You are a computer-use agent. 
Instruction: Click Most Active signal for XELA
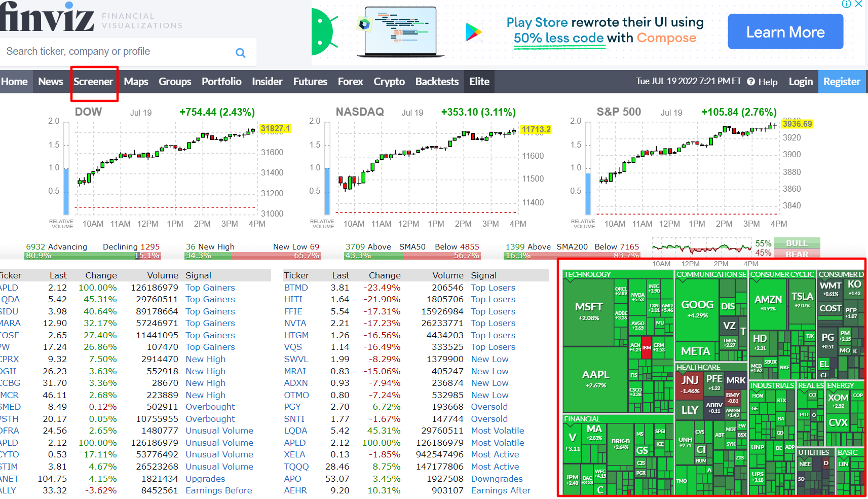click(495, 454)
